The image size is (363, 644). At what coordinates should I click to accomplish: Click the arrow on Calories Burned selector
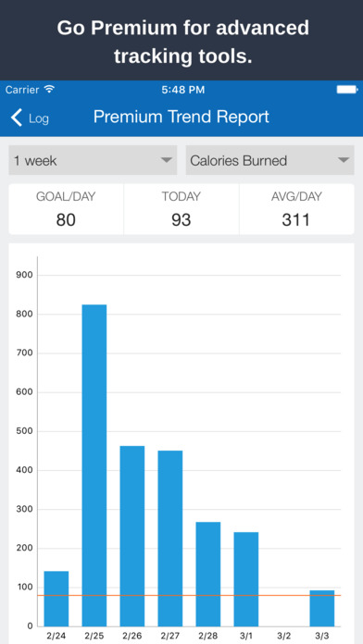[344, 160]
